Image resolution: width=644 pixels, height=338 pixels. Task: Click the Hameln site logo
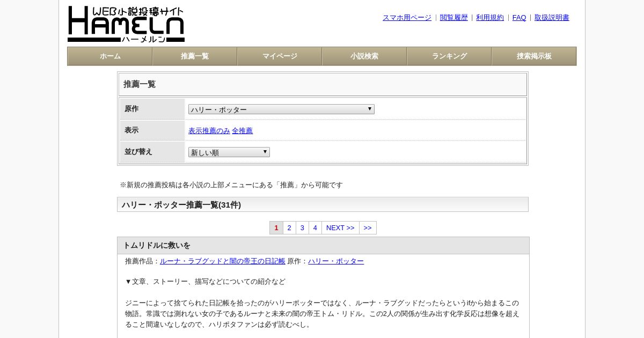[126, 24]
